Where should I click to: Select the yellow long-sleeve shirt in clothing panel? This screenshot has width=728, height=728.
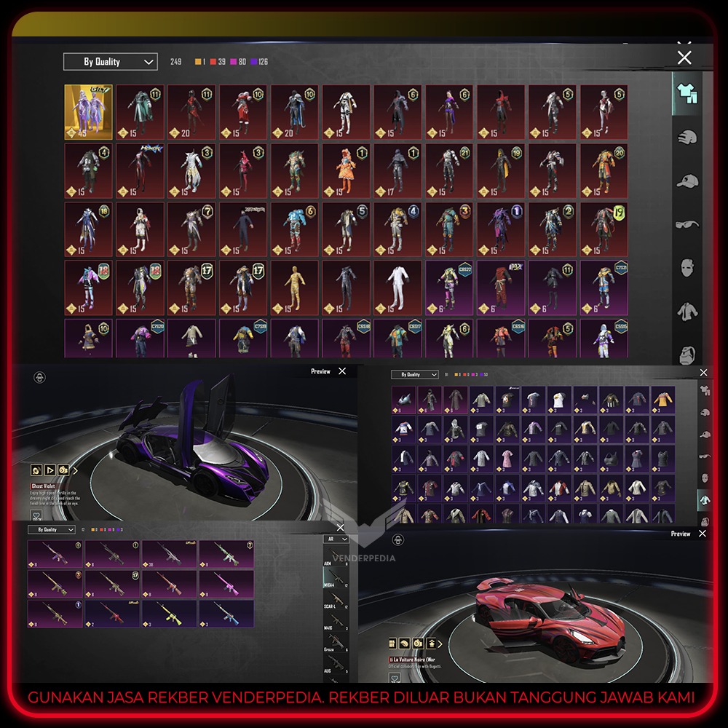662,400
